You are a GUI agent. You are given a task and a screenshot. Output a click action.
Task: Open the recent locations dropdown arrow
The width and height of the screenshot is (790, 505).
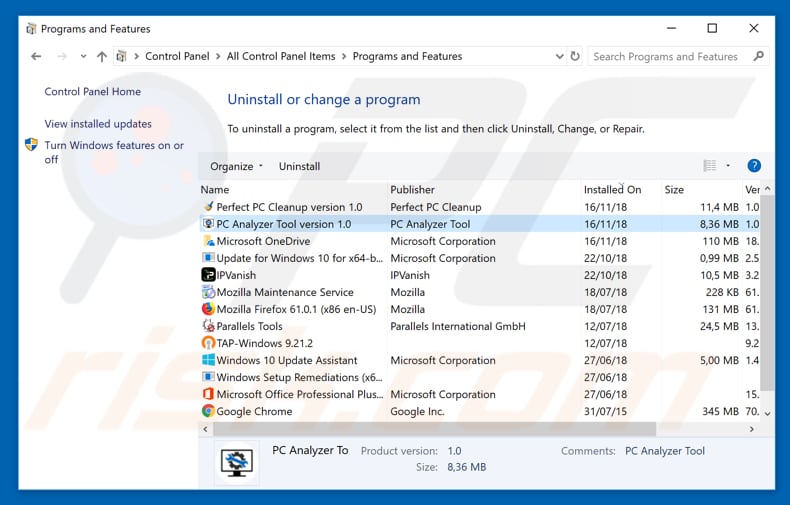click(83, 56)
